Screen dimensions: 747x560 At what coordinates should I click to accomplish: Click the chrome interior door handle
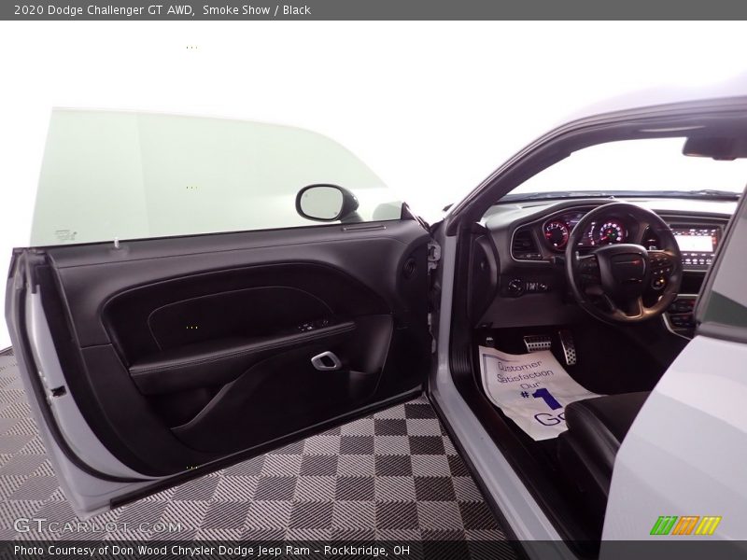(326, 360)
